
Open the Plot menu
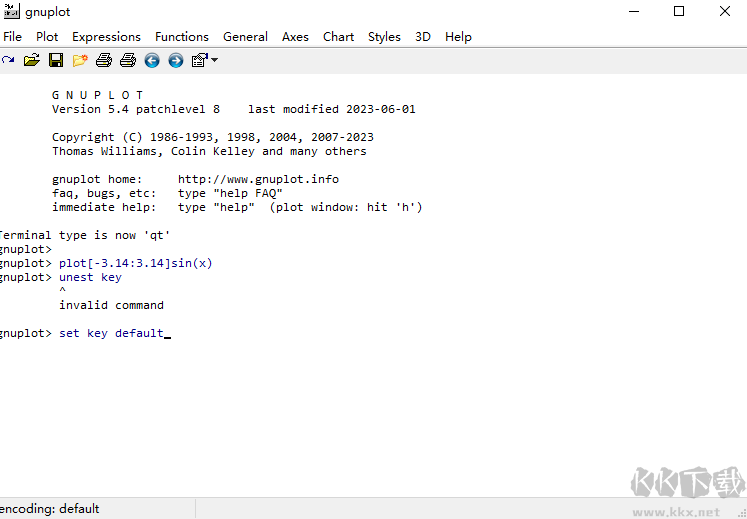point(47,36)
